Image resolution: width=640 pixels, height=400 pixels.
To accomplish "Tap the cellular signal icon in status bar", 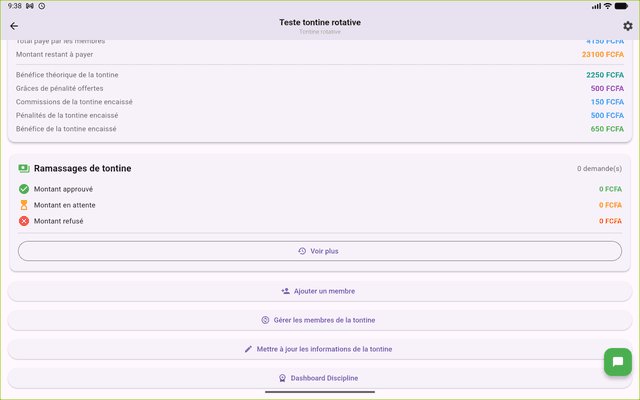I will 596,6.
